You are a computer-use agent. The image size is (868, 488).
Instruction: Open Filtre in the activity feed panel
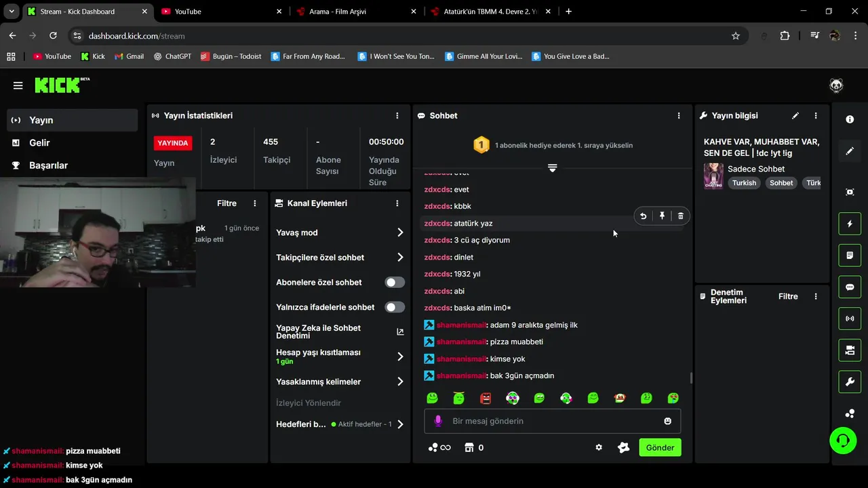tap(226, 203)
